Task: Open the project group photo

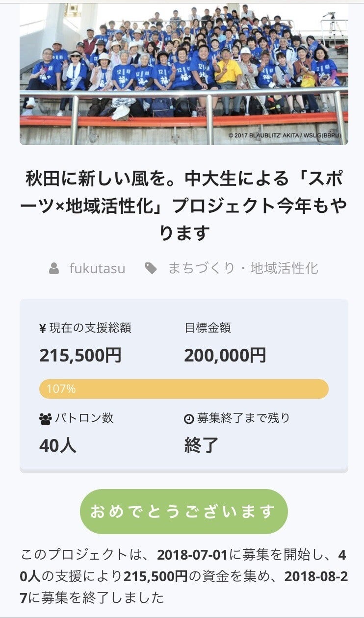Action: pos(184,75)
